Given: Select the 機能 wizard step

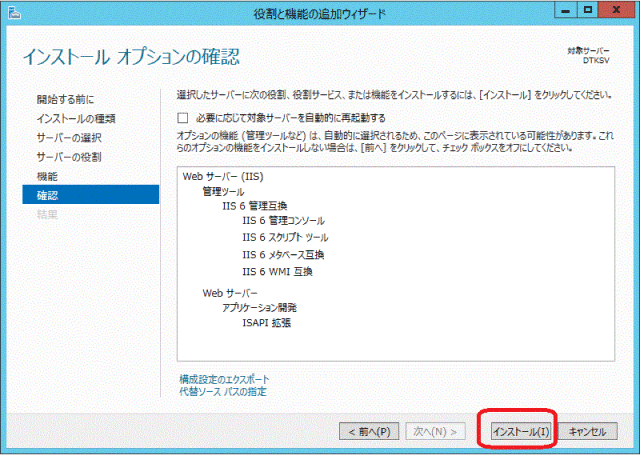Looking at the screenshot, I should tap(47, 176).
